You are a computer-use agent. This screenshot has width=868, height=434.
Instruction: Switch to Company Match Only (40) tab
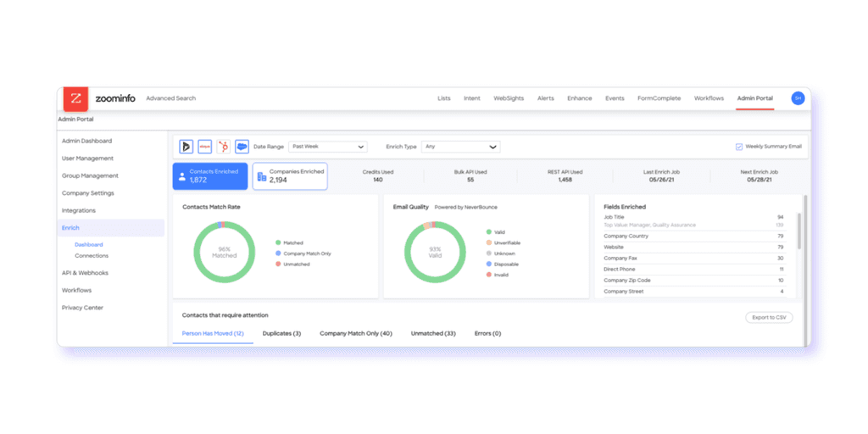coord(355,334)
